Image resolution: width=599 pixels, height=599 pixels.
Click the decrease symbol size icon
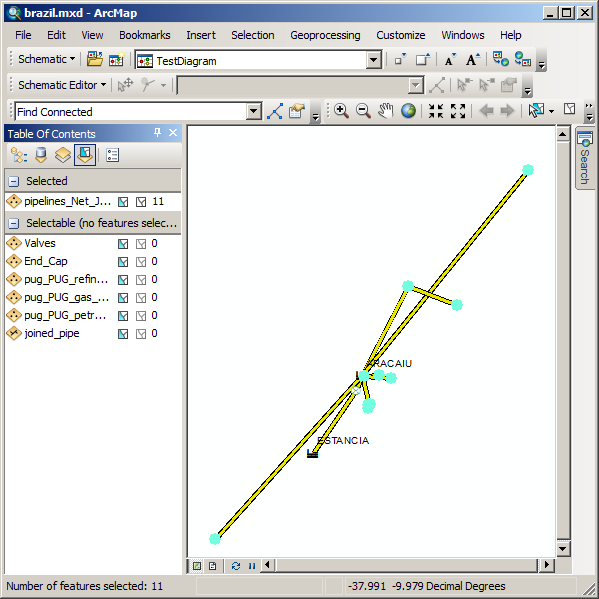[x=400, y=60]
